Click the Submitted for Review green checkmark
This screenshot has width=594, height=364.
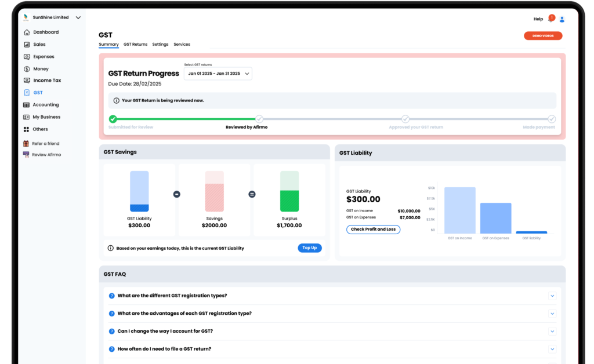(x=113, y=119)
